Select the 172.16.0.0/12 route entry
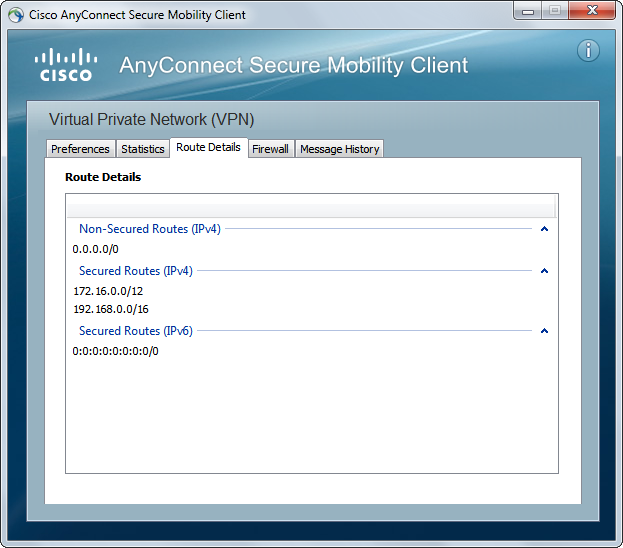 108,291
